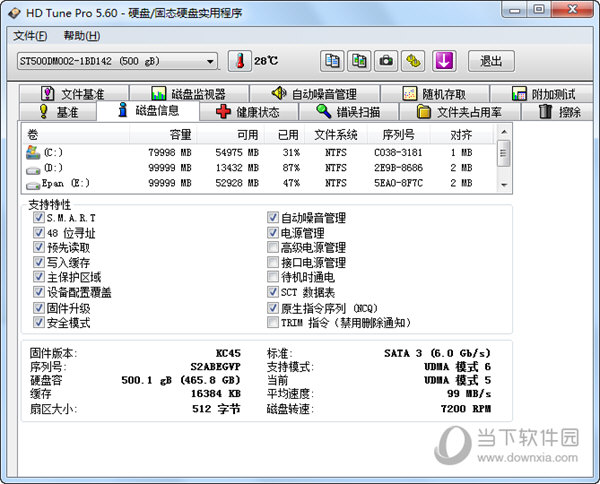This screenshot has height=484, width=600.
Task: Click the SATA 3 (6.0 Gb/s) value
Action: 437,353
